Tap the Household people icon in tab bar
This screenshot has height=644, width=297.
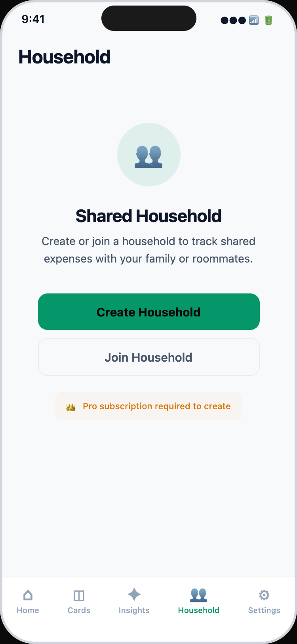point(198,595)
